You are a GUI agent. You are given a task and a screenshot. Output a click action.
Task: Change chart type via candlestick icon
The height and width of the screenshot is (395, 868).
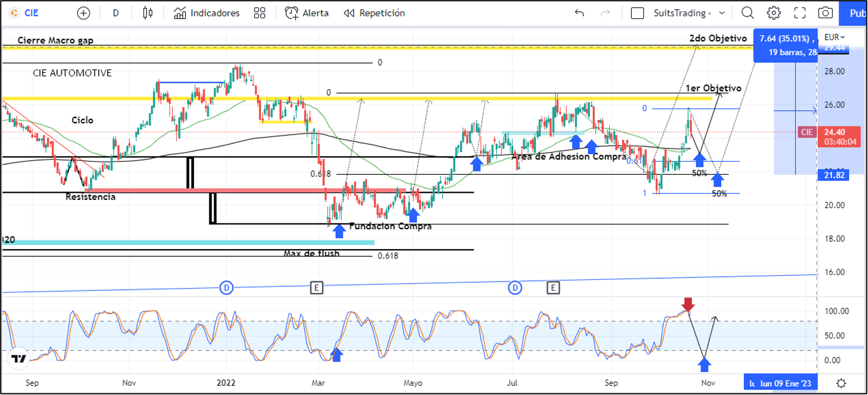coord(148,13)
